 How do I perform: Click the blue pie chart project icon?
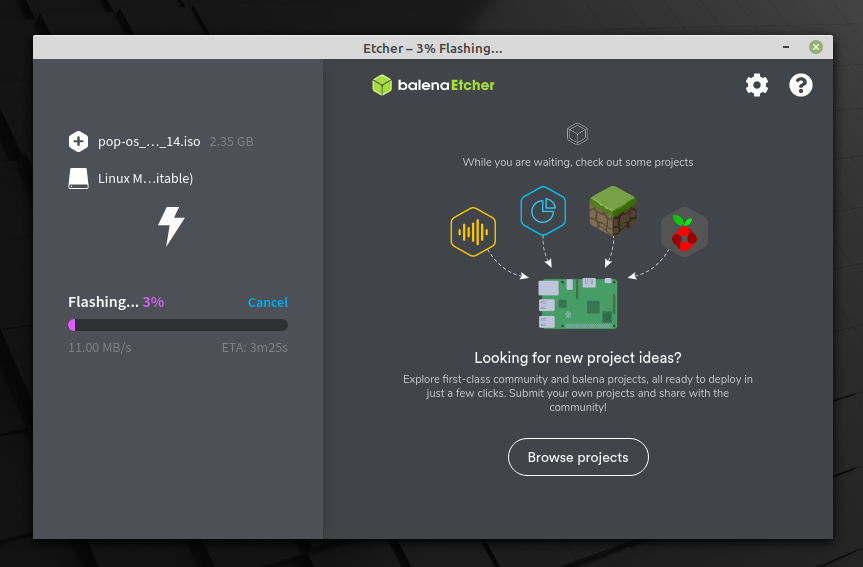pos(543,211)
